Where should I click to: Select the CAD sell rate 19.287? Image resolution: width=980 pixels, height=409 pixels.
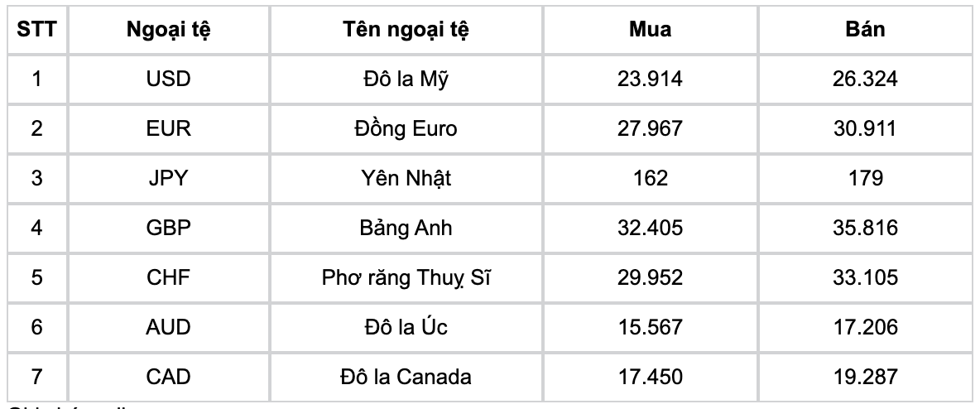(x=865, y=377)
